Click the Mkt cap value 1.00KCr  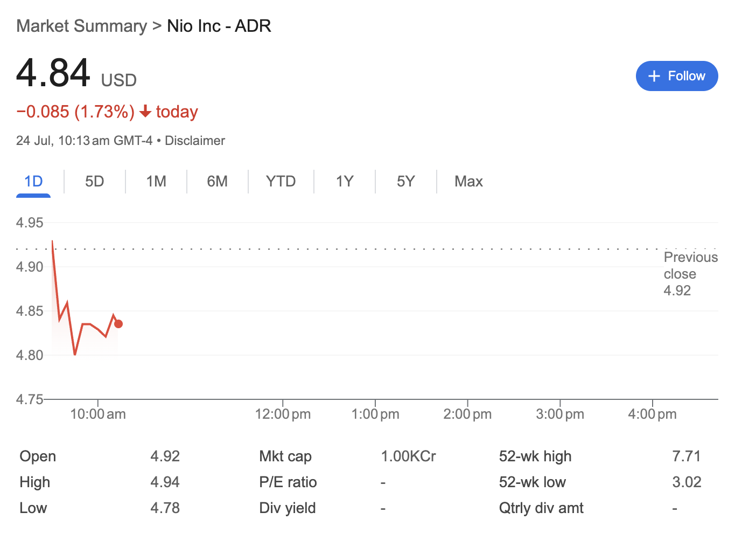pos(409,456)
